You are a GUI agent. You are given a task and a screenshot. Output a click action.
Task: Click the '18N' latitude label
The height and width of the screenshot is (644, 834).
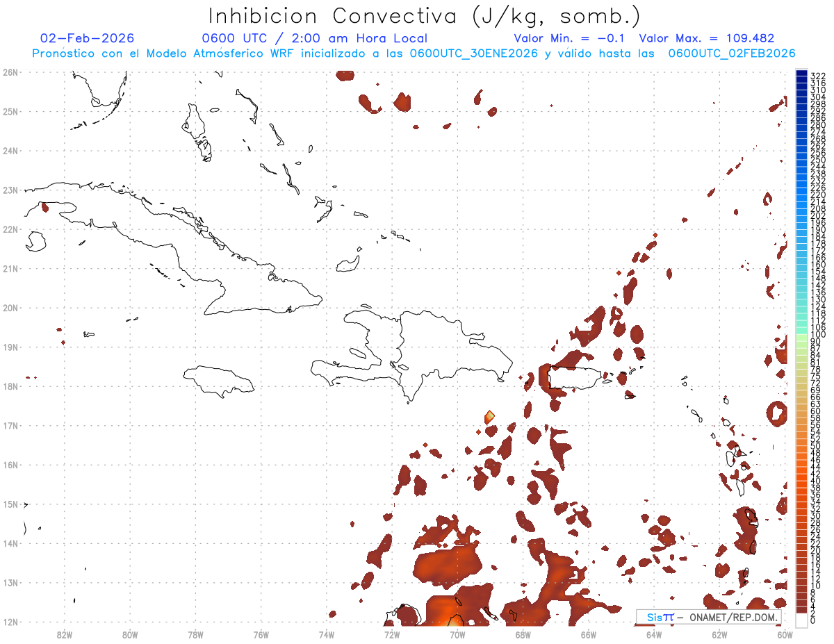[x=10, y=386]
